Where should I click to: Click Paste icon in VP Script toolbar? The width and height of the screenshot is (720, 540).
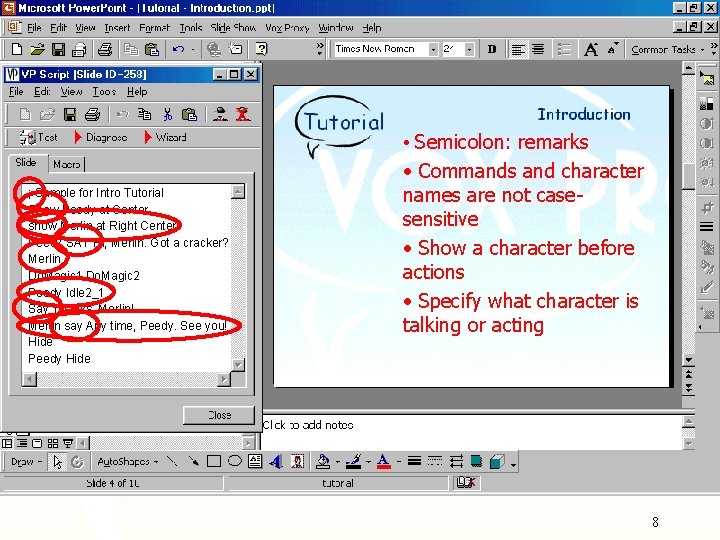189,114
